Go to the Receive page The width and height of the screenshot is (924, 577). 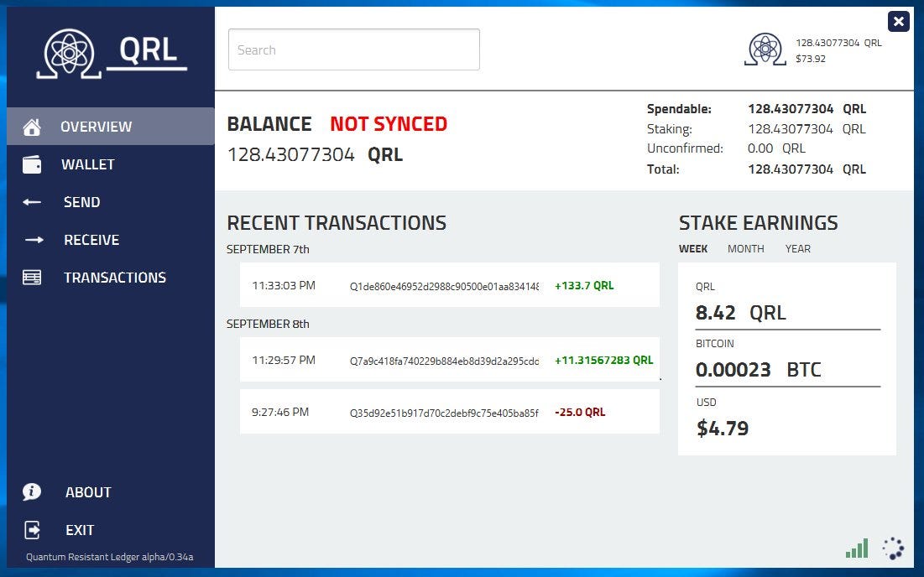[x=111, y=240]
